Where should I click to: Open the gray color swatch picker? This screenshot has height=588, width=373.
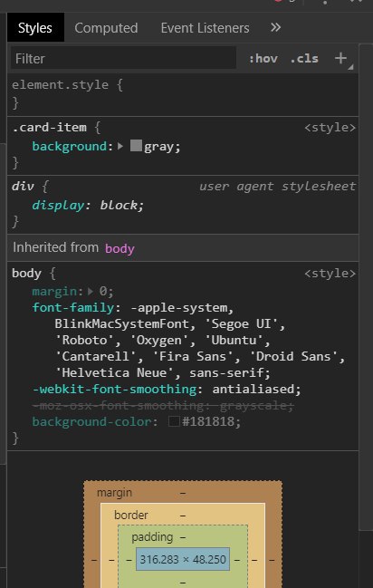click(x=136, y=146)
